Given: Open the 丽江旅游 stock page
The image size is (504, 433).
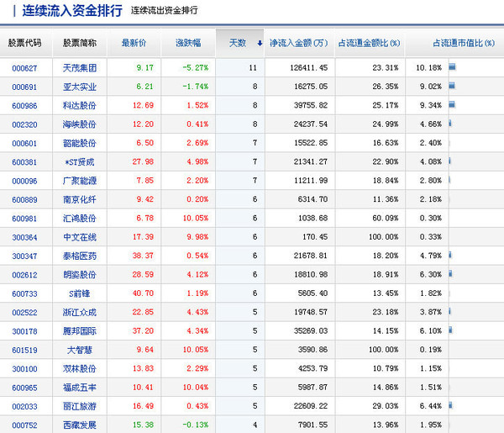Looking at the screenshot, I should click(80, 406).
